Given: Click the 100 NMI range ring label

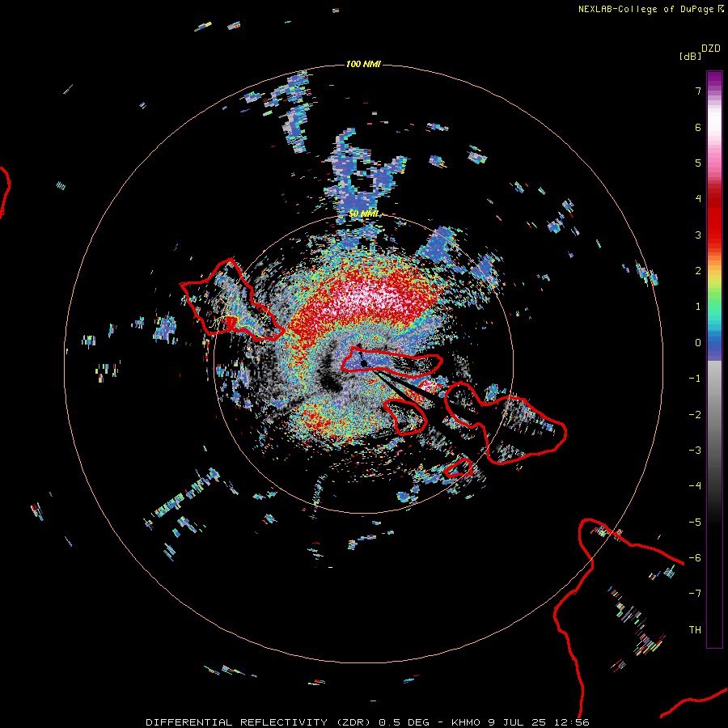Looking at the screenshot, I should (363, 64).
